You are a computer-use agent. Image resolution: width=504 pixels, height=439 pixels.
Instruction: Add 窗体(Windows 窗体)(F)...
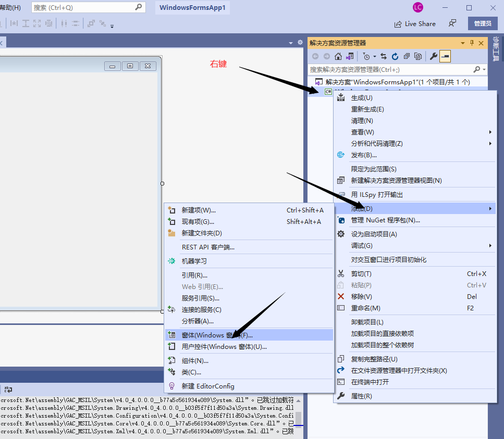249,335
